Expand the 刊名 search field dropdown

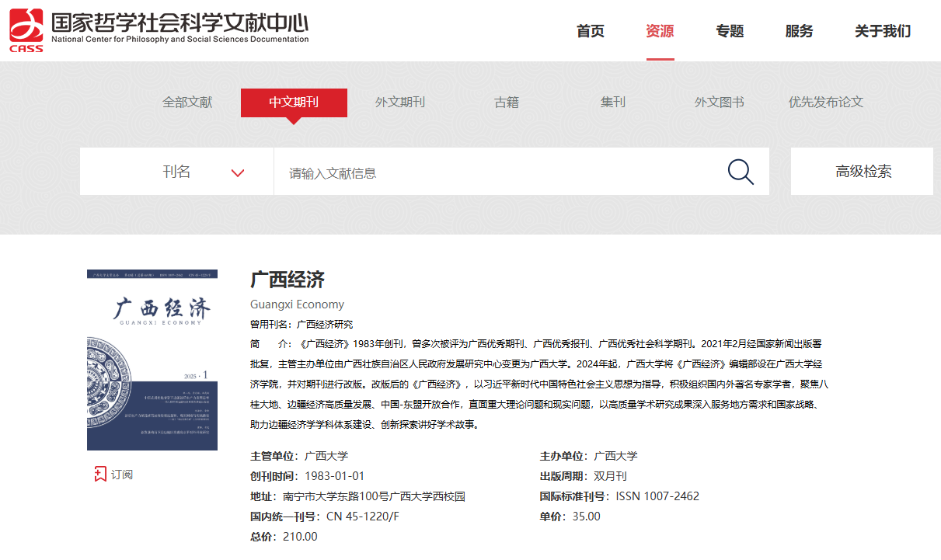[x=177, y=172]
